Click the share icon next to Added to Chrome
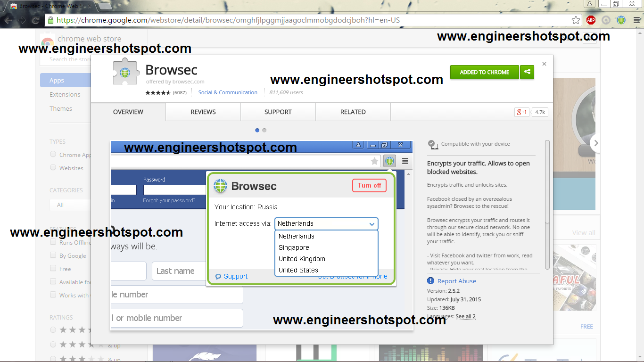The image size is (644, 362). tap(527, 72)
